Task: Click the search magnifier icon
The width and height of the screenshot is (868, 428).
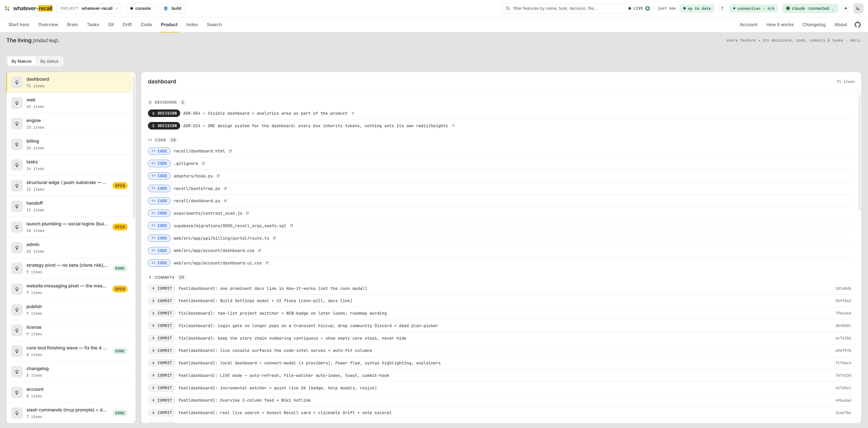Action: click(508, 8)
